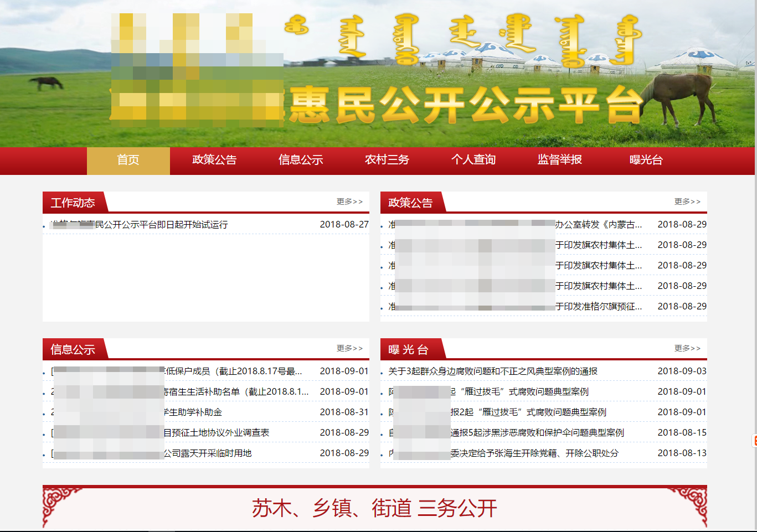Open the 寄宿生生活补助名单 link
This screenshot has height=532, width=757.
coord(235,392)
